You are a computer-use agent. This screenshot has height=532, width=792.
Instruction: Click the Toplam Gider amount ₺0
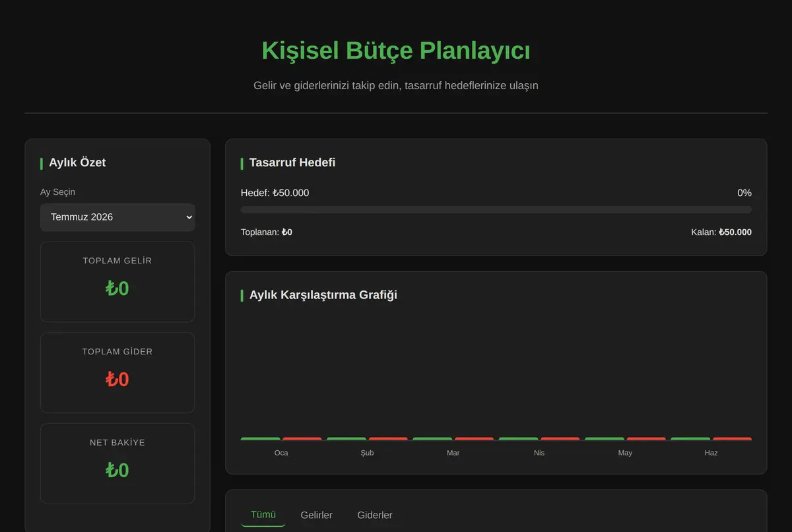(x=117, y=380)
